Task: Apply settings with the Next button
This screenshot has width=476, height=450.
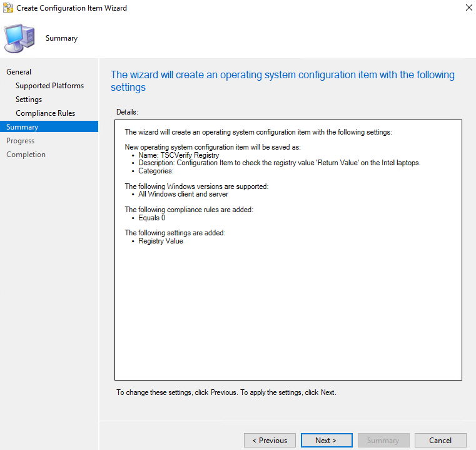Action: (x=327, y=440)
